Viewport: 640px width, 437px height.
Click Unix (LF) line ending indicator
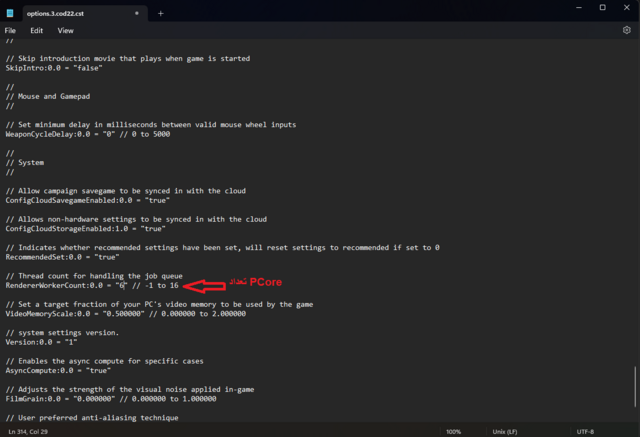point(505,431)
